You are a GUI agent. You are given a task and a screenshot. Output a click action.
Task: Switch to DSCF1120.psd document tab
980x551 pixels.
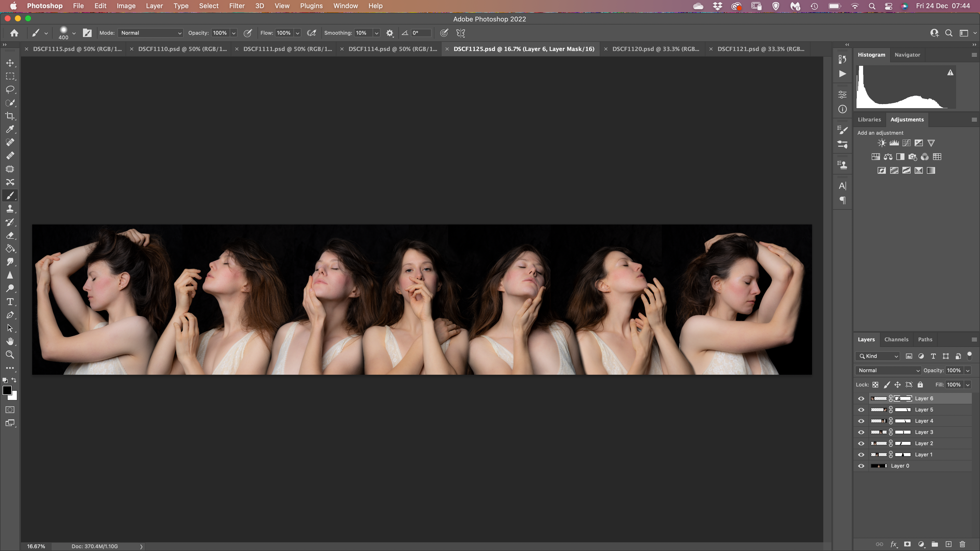coord(655,49)
